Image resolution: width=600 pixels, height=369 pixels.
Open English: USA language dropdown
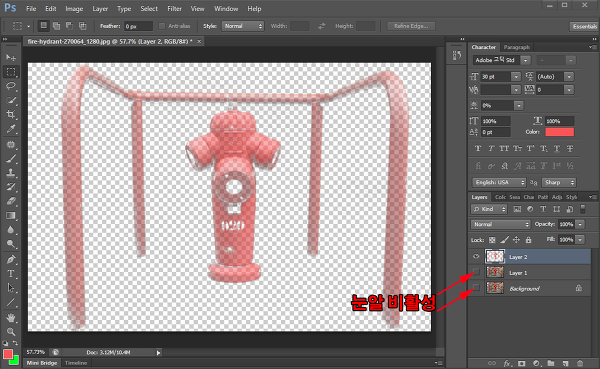(499, 183)
